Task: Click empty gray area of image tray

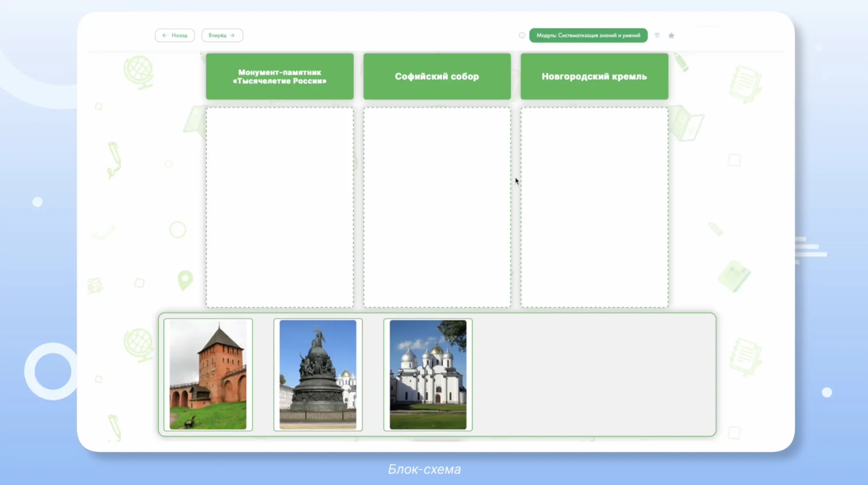Action: pyautogui.click(x=594, y=375)
